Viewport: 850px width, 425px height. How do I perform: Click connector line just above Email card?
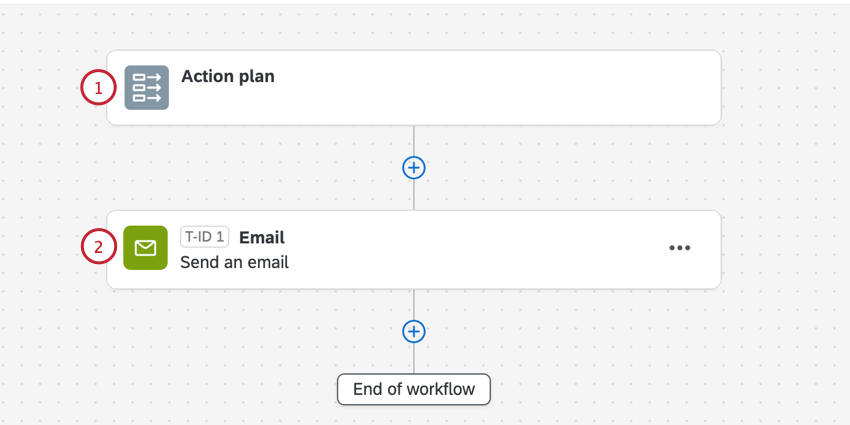coord(413,196)
